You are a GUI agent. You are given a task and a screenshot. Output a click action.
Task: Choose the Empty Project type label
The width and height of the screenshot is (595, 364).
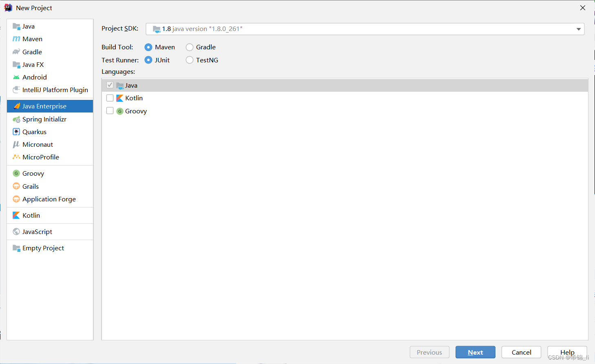pos(43,248)
